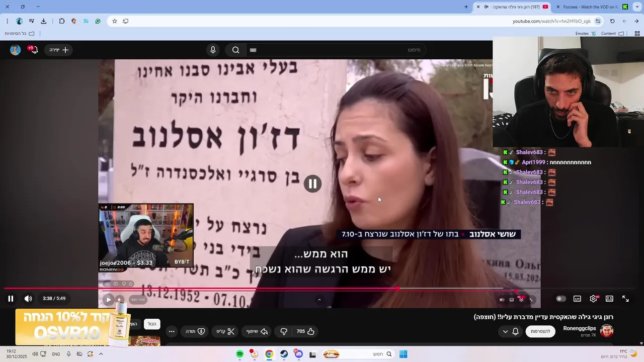Screen dimensions: 644x362
Task: Search by voice with the microphone icon
Action: pyautogui.click(x=213, y=50)
